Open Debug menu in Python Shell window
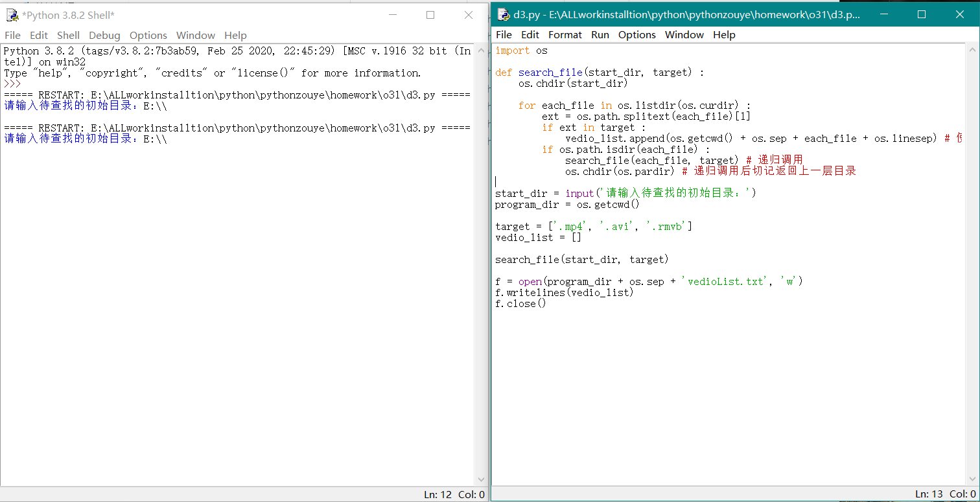Image resolution: width=980 pixels, height=502 pixels. [104, 35]
